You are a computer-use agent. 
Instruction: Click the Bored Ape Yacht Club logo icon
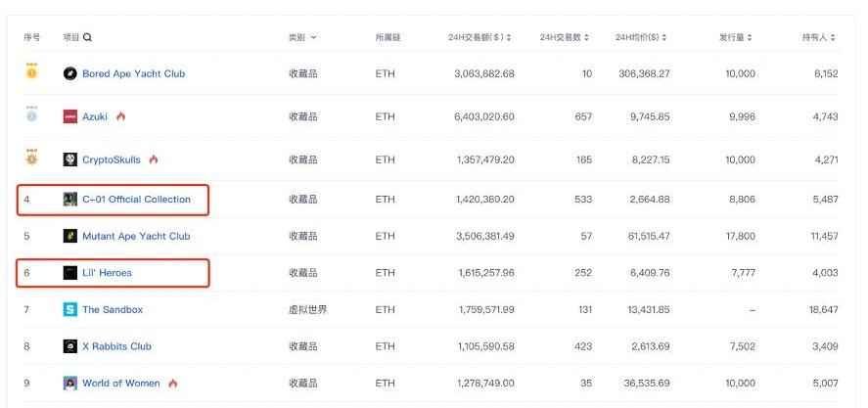[70, 73]
